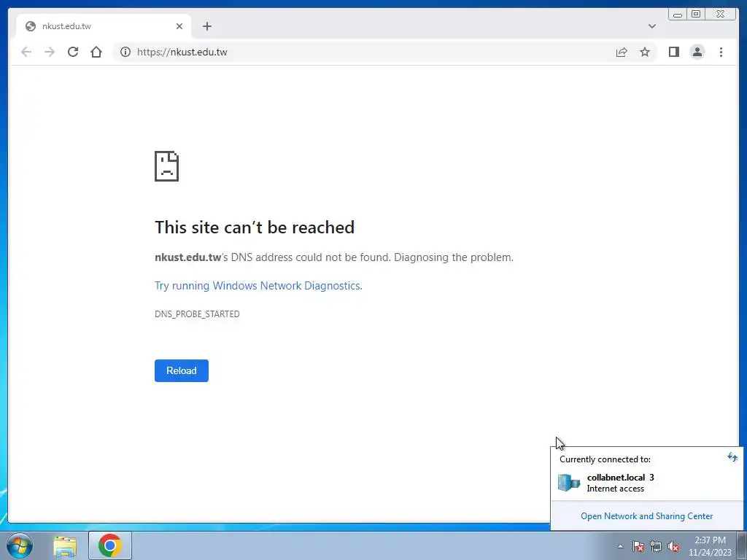Click the sad page error icon
Image resolution: width=747 pixels, height=560 pixels.
pos(167,166)
